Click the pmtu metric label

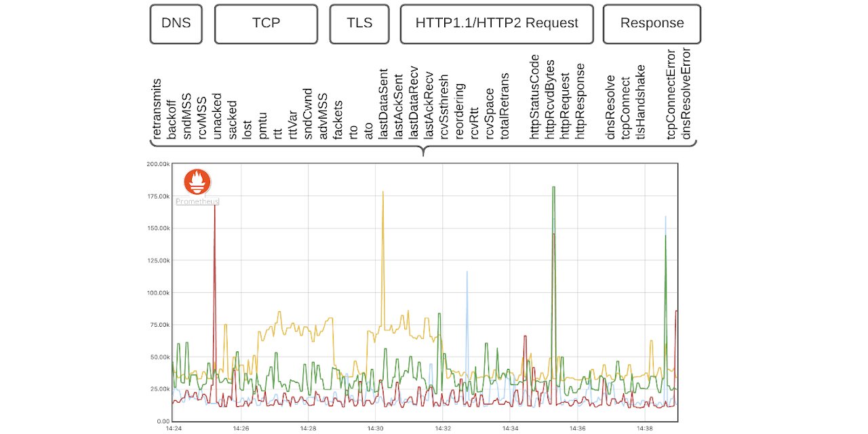point(263,127)
